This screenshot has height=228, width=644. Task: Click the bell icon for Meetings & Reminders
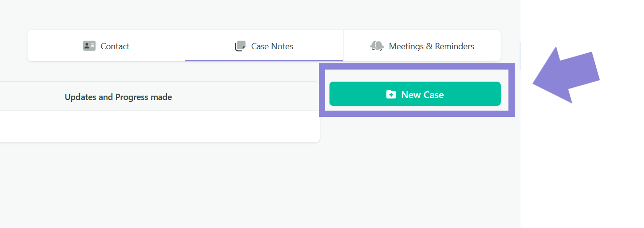377,46
